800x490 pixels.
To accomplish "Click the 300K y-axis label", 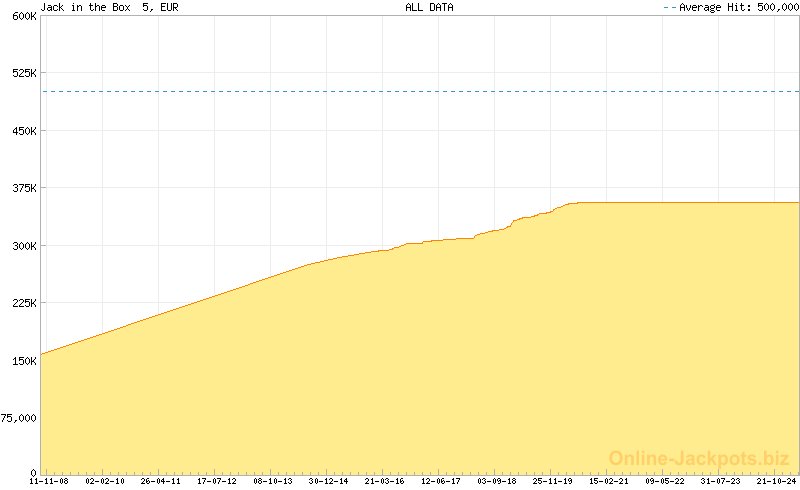I will tap(23, 246).
